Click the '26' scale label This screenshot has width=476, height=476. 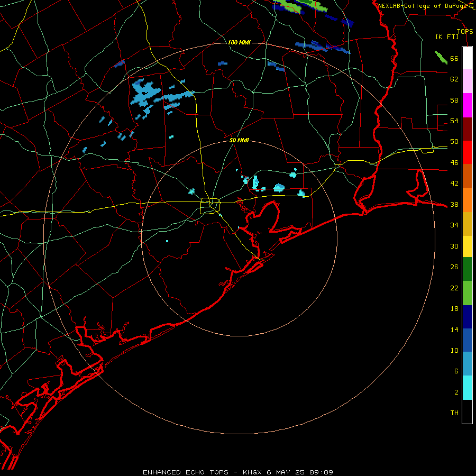(x=454, y=267)
